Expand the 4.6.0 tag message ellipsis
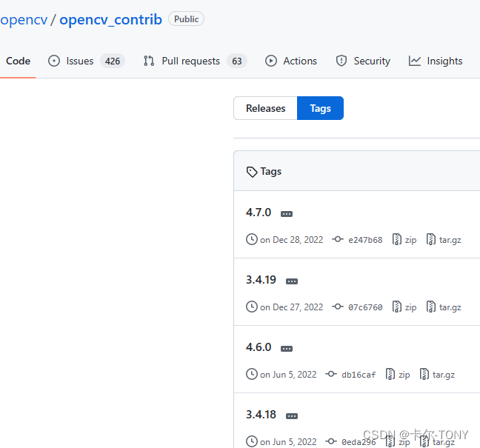Image resolution: width=480 pixels, height=448 pixels. (x=287, y=348)
